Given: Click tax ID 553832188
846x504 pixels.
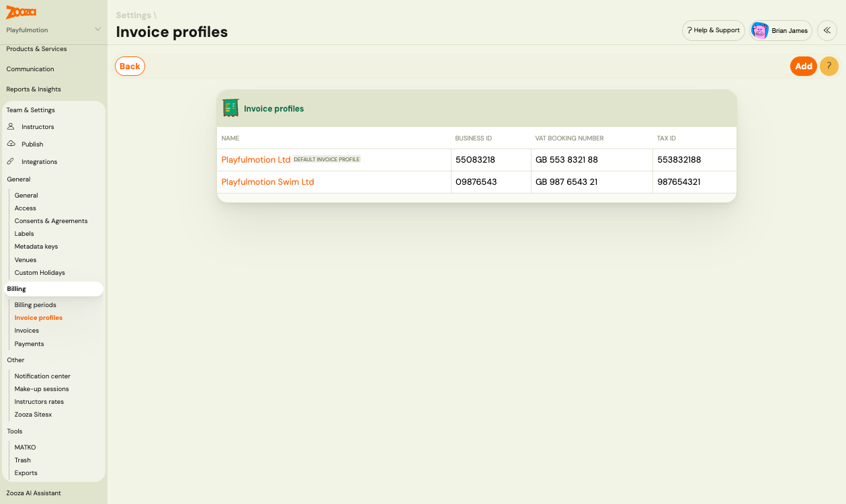Looking at the screenshot, I should pyautogui.click(x=679, y=160).
